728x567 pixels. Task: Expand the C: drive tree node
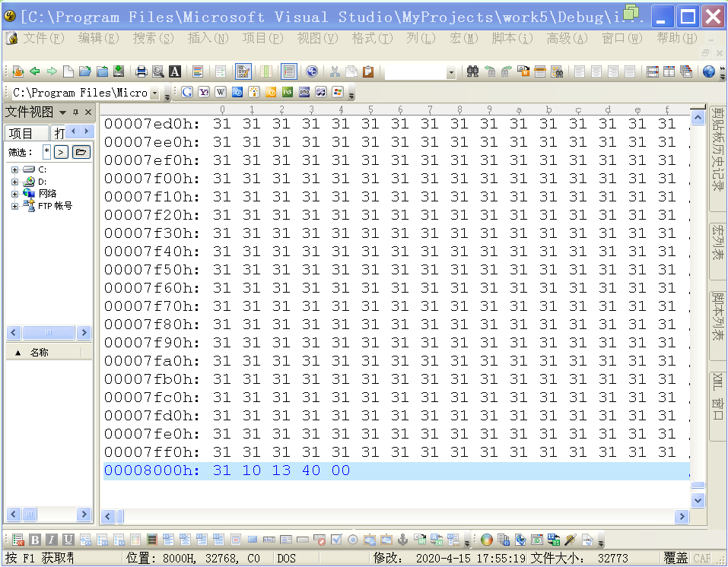pos(14,169)
